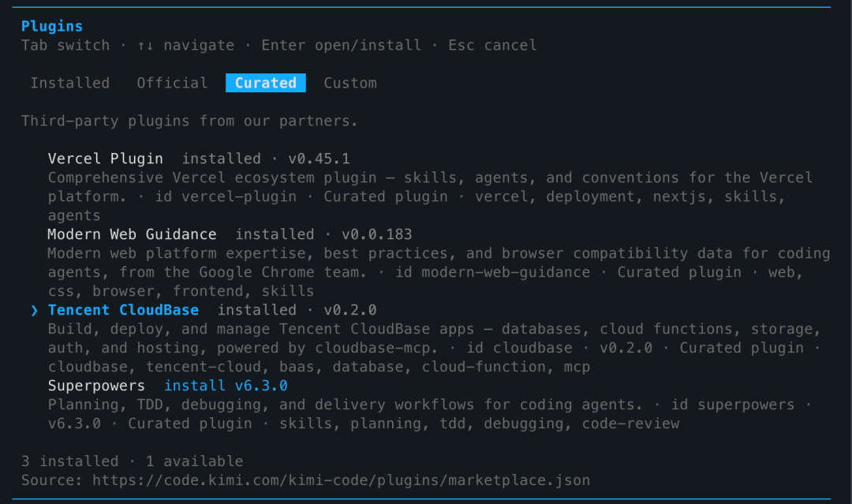Click the arrow marker beside Tencent CloudBase
This screenshot has width=852, height=504.
[34, 310]
